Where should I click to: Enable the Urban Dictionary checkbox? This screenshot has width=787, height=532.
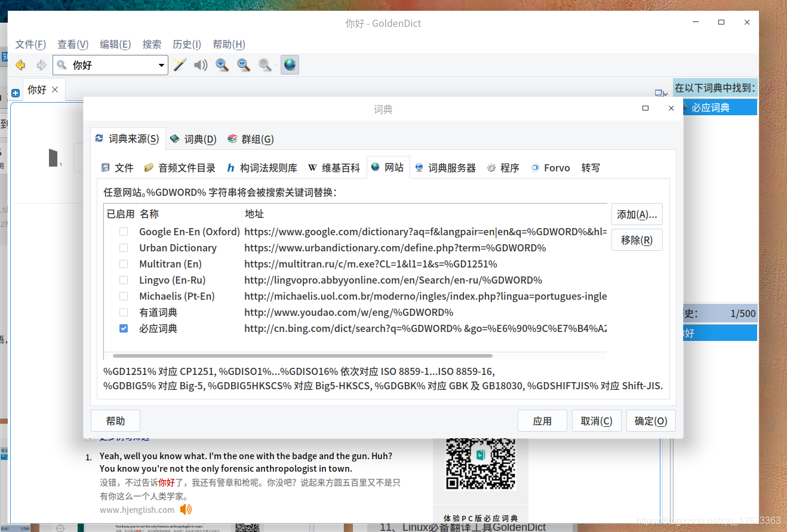124,248
